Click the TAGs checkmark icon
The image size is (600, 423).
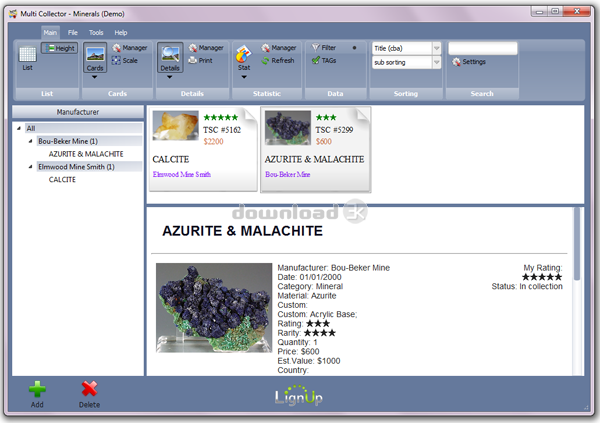316,60
